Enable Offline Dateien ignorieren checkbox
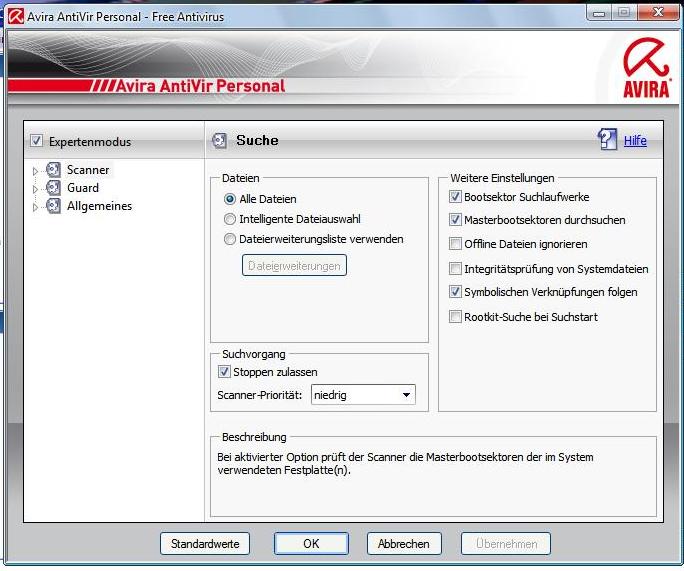Screen dimensions: 684x571 coord(455,243)
